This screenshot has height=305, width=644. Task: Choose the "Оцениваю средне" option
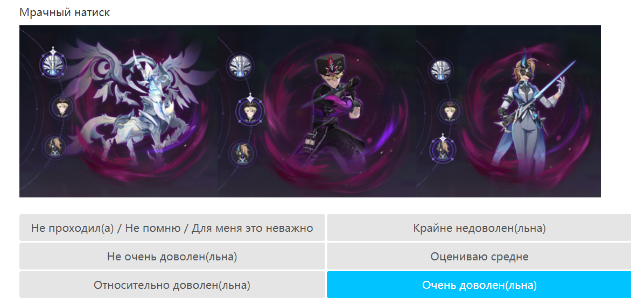click(479, 256)
